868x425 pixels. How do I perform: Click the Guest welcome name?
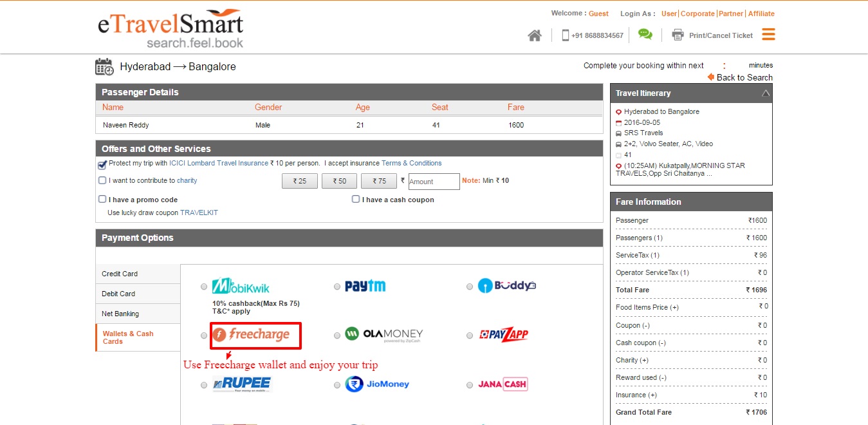pyautogui.click(x=598, y=14)
